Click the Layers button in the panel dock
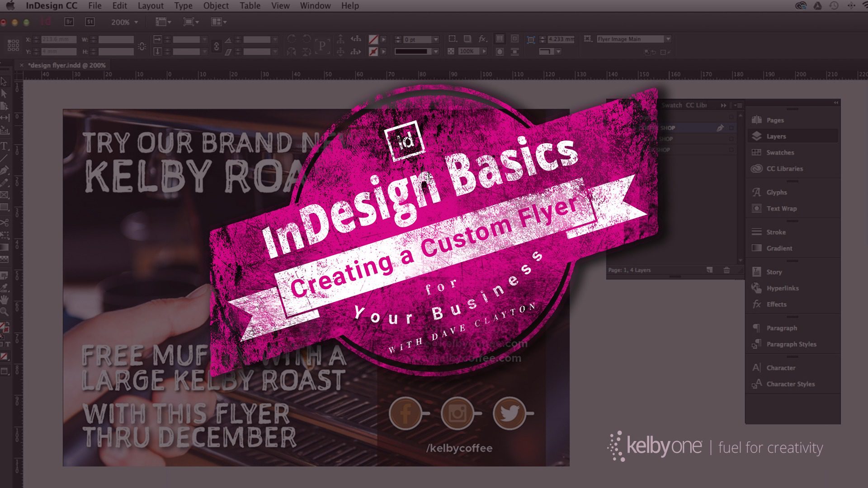The width and height of the screenshot is (868, 488). click(793, 136)
